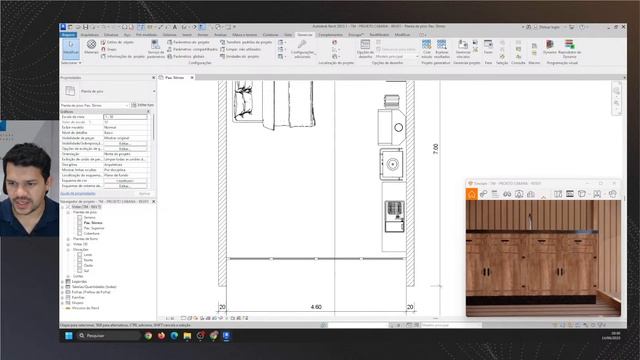Click the binoculars icon in Enscape toolbar
The width and height of the screenshot is (640, 360).
tap(507, 194)
